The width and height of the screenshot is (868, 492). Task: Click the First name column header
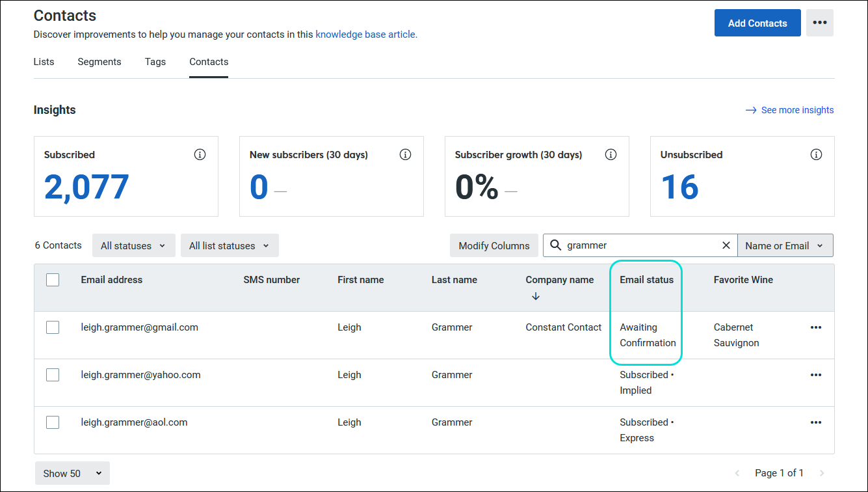361,280
